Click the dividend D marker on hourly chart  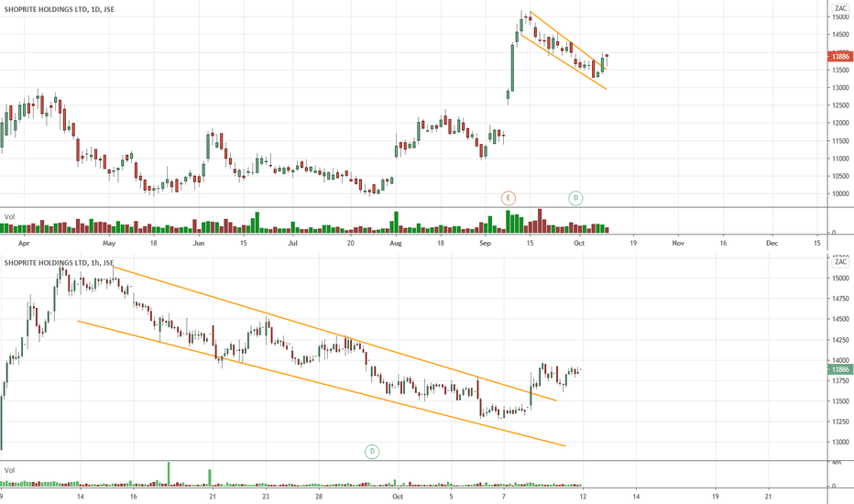point(372,451)
